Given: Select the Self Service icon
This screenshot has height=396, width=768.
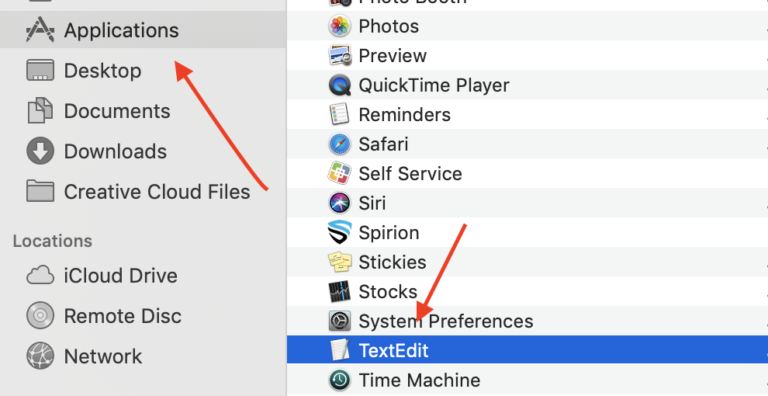Looking at the screenshot, I should point(339,173).
